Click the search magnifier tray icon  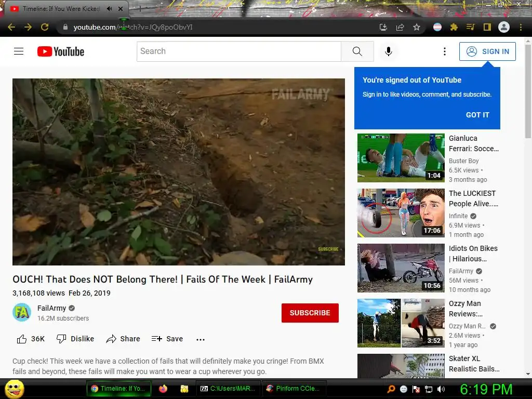(x=391, y=389)
